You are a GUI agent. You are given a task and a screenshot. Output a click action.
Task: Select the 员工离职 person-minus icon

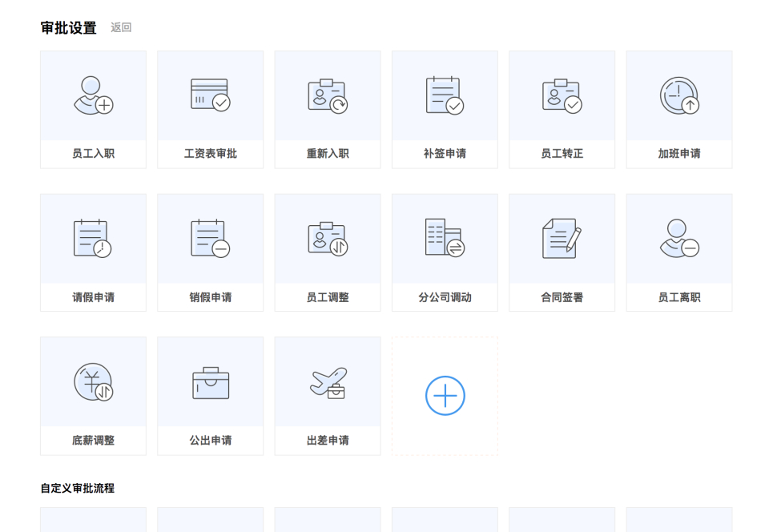pos(679,238)
